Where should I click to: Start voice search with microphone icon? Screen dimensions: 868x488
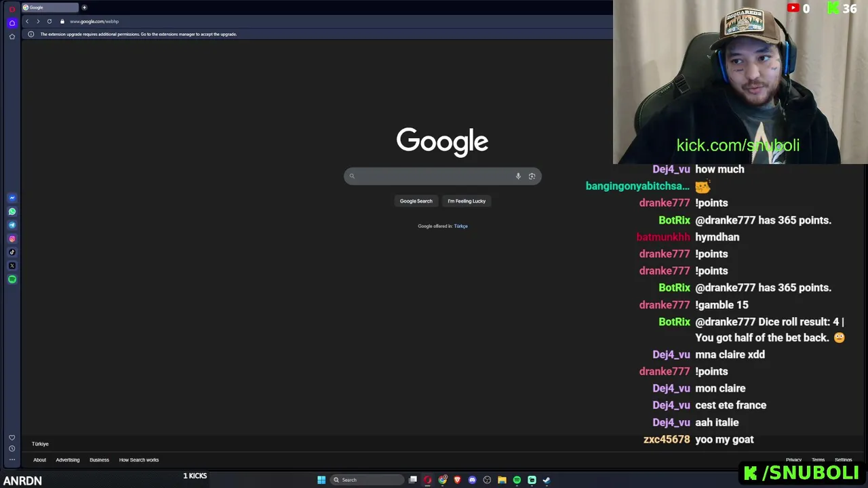[518, 176]
